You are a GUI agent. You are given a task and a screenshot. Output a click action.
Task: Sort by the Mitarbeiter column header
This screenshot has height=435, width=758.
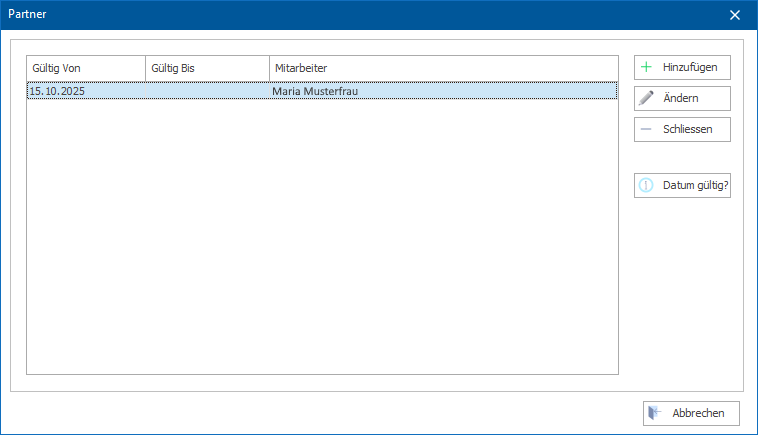tap(444, 68)
